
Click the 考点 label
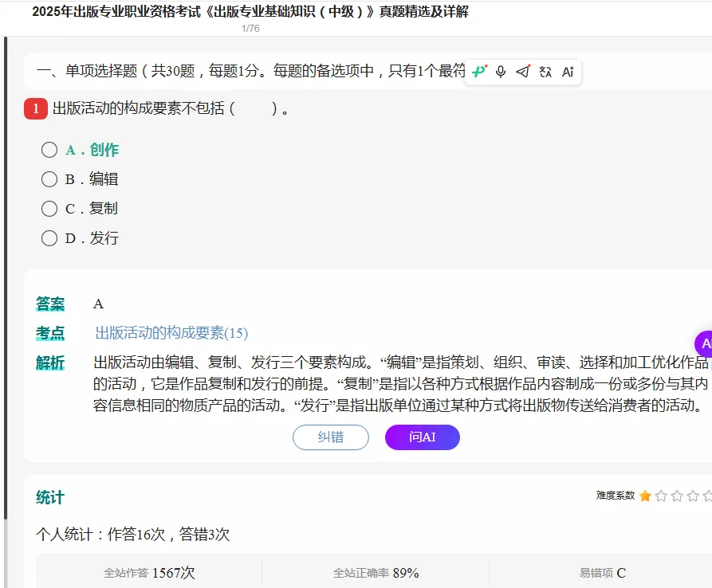[x=50, y=333]
